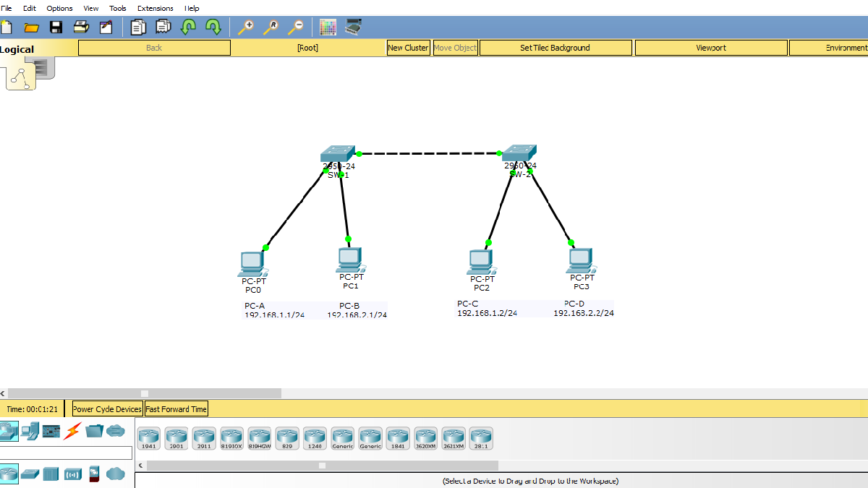This screenshot has width=868, height=488.
Task: Click the Copy icon in the toolbar
Action: point(138,27)
